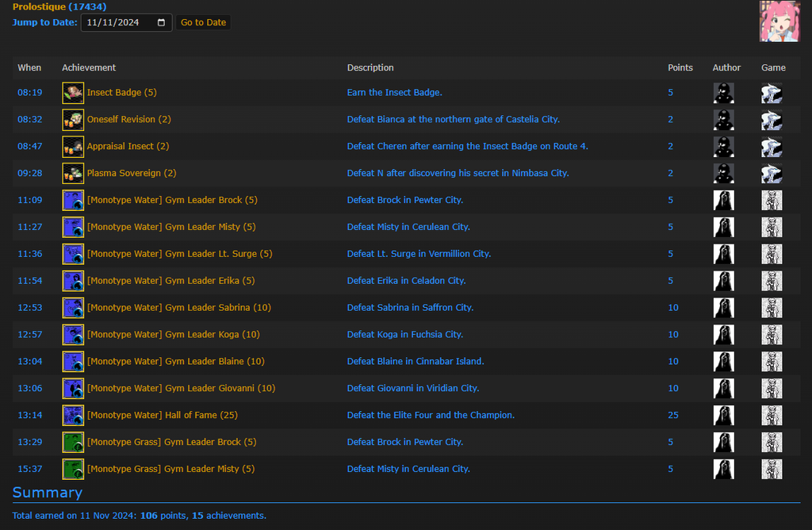The image size is (812, 530).
Task: Click the 08:19 timestamp link
Action: 29,93
